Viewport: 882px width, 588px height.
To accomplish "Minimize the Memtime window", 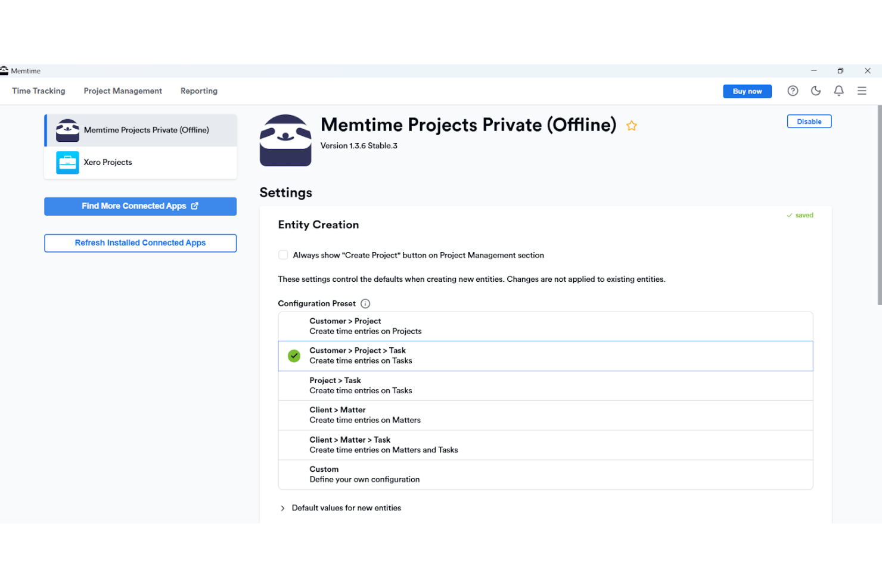I will click(x=813, y=71).
